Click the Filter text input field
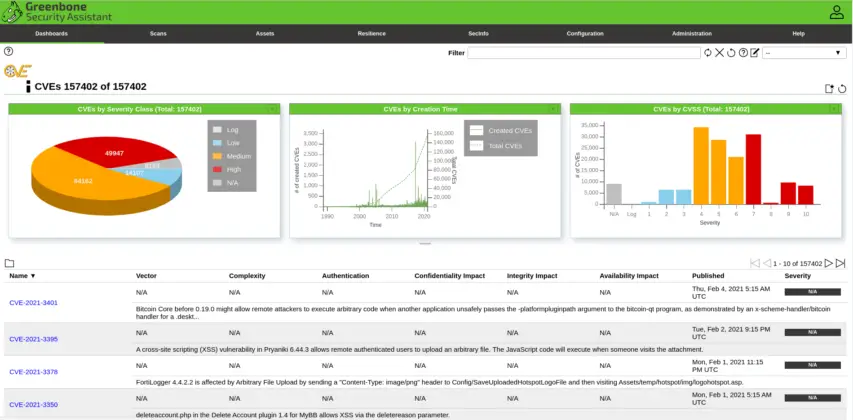 point(584,53)
